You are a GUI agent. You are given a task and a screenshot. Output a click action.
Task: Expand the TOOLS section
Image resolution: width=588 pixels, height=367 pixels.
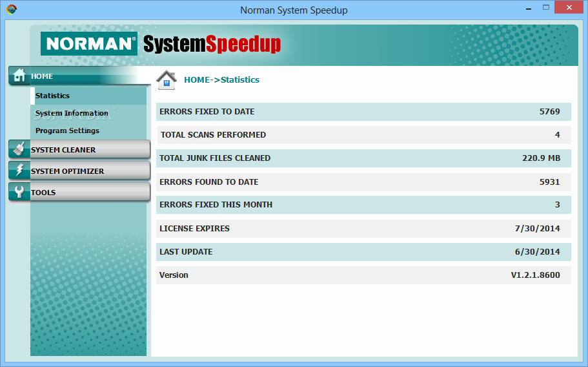pos(79,192)
